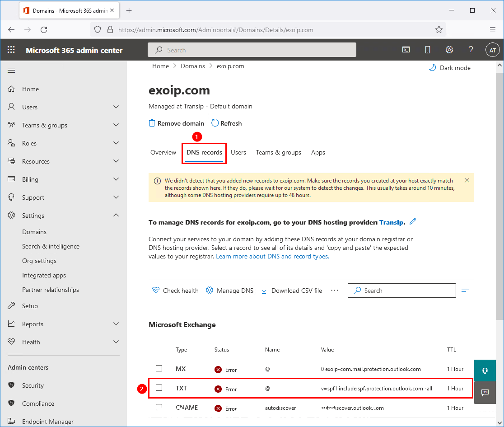Open Domains under Settings
The height and width of the screenshot is (427, 504).
(x=34, y=232)
